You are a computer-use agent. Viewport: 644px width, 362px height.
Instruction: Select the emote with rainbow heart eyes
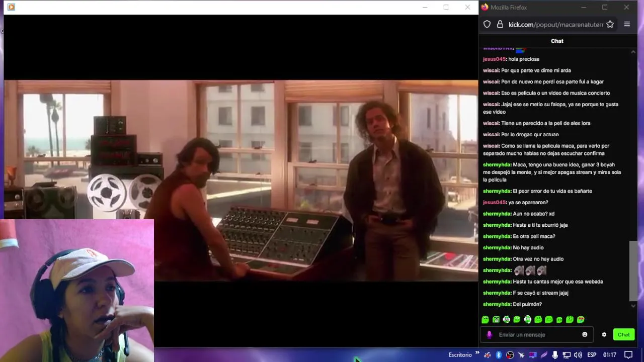click(581, 319)
